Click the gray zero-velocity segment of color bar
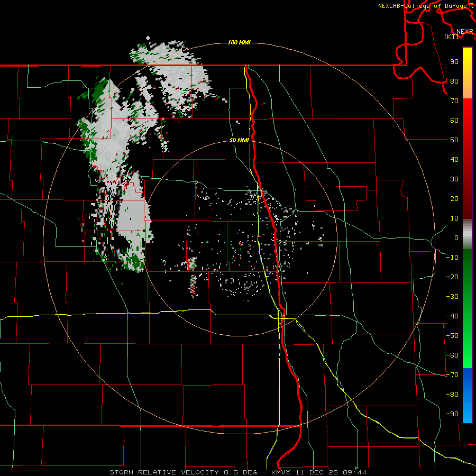The image size is (476, 476). (x=467, y=234)
